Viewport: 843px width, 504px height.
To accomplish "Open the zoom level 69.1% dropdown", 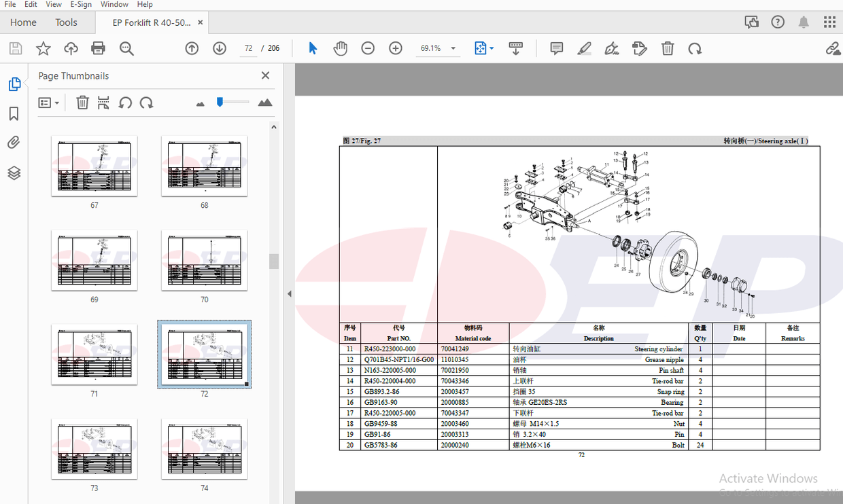I will tap(437, 48).
